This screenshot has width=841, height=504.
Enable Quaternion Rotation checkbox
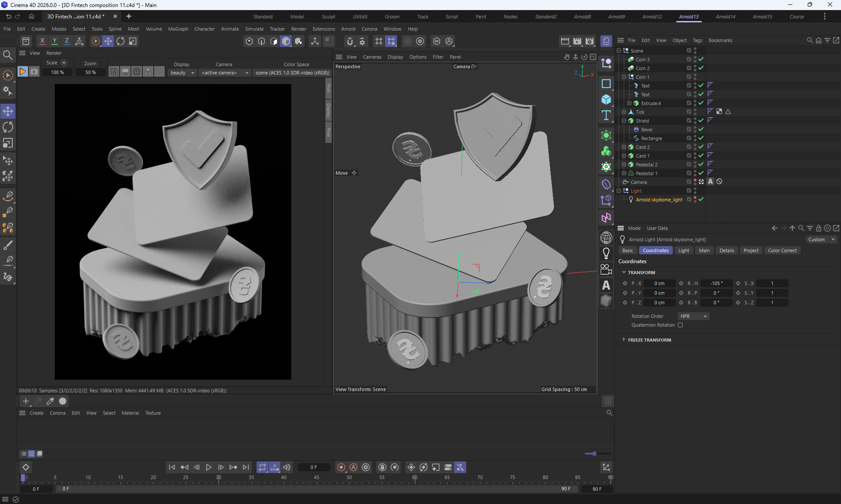(x=680, y=325)
